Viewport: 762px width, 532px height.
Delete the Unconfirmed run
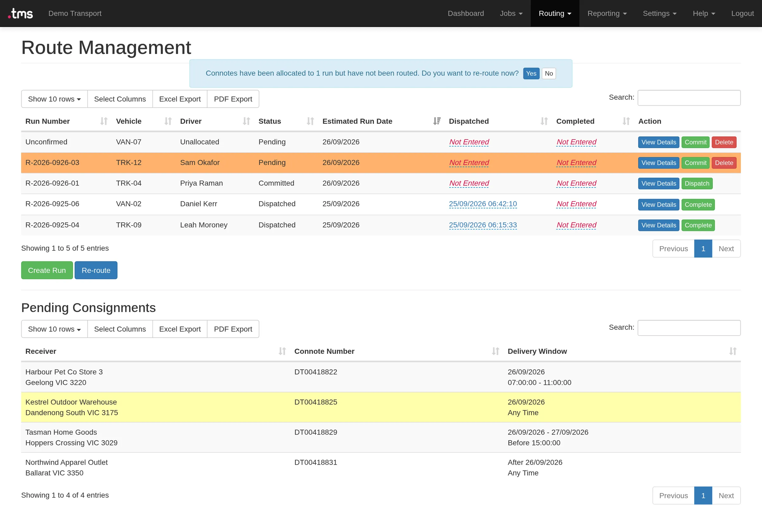click(724, 142)
